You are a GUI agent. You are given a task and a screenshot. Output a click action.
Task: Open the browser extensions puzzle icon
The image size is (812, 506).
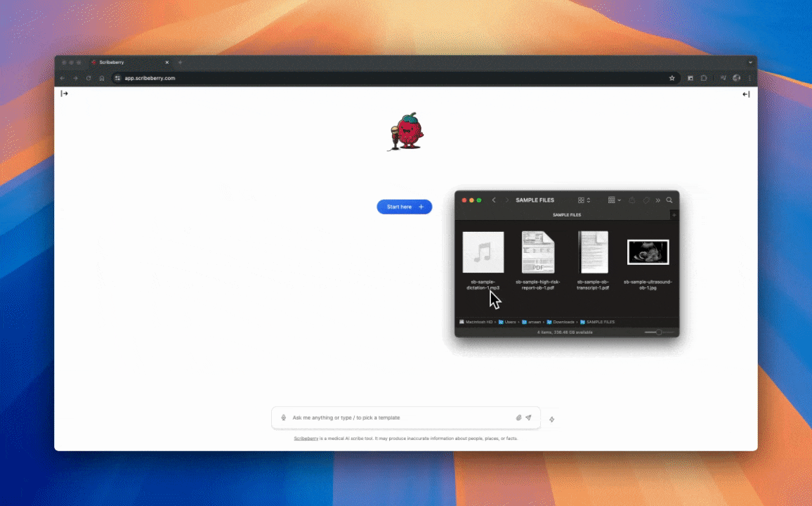point(704,78)
